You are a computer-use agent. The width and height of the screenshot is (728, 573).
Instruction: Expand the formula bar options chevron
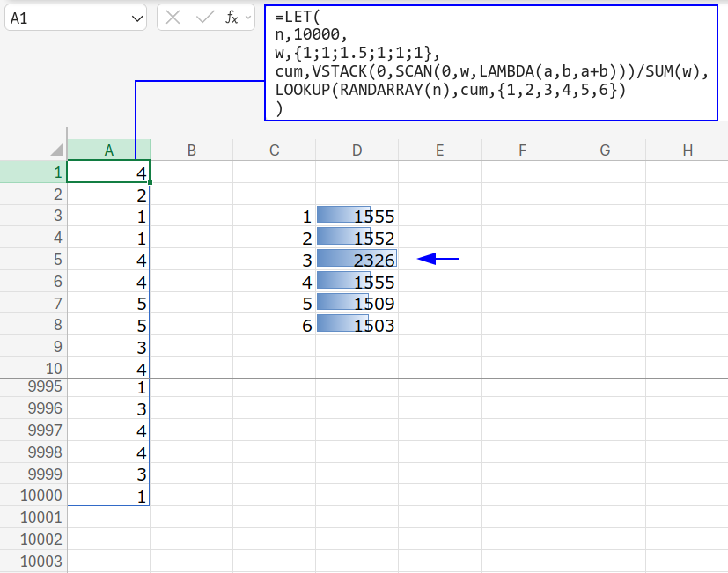coord(249,18)
